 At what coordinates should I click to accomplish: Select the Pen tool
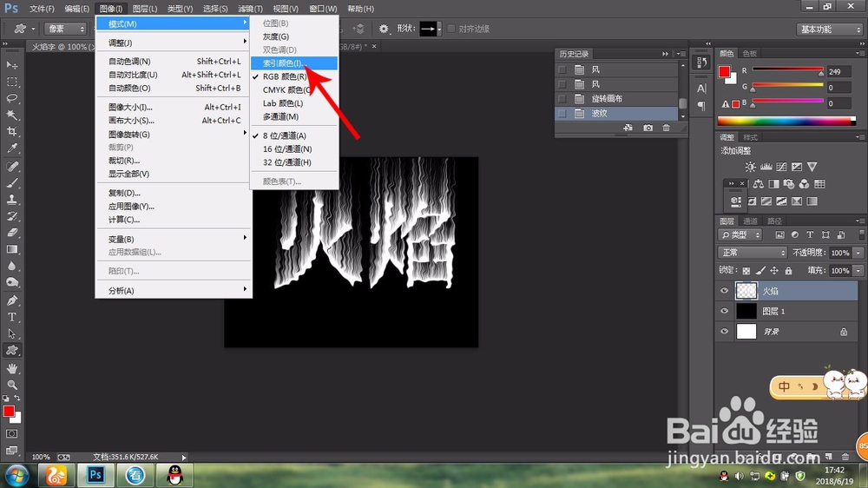[x=11, y=300]
